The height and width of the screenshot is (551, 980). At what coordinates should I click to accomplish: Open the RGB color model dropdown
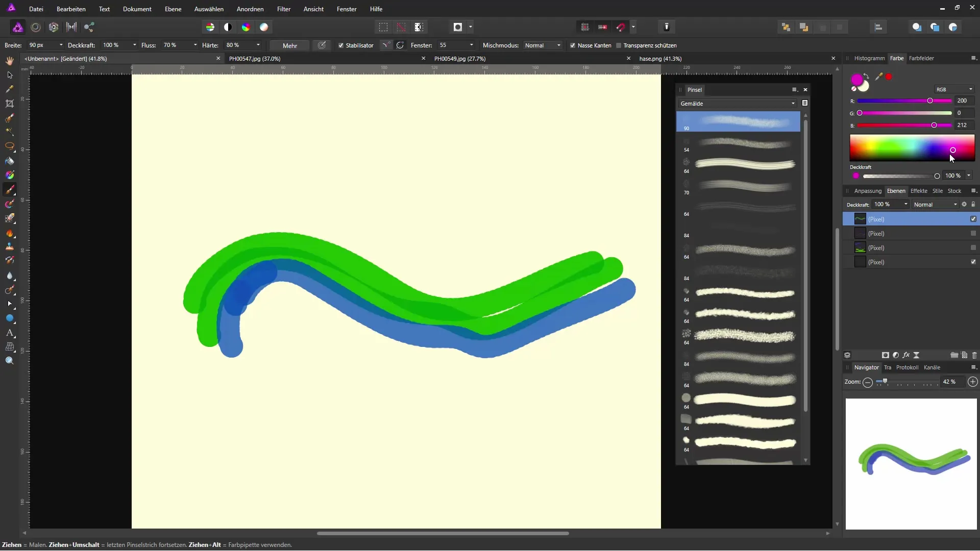954,89
